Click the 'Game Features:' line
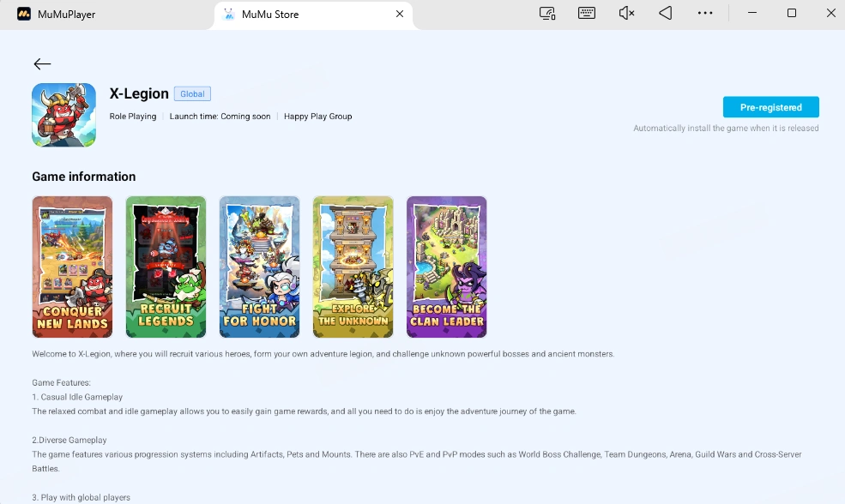Image resolution: width=845 pixels, height=504 pixels. pos(62,383)
